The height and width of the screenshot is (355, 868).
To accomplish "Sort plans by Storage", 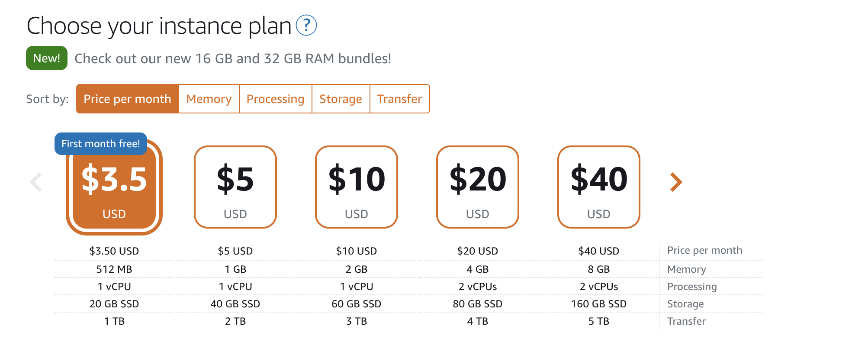I will [341, 99].
